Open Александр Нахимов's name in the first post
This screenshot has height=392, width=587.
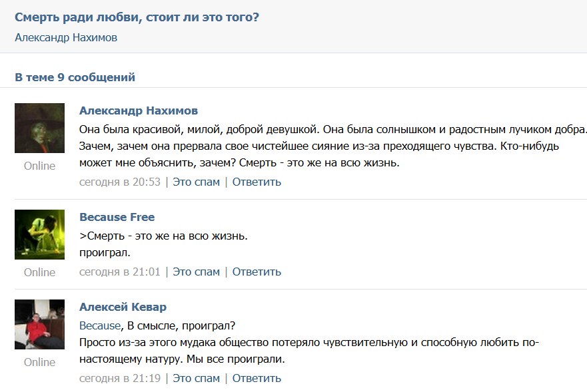(138, 110)
